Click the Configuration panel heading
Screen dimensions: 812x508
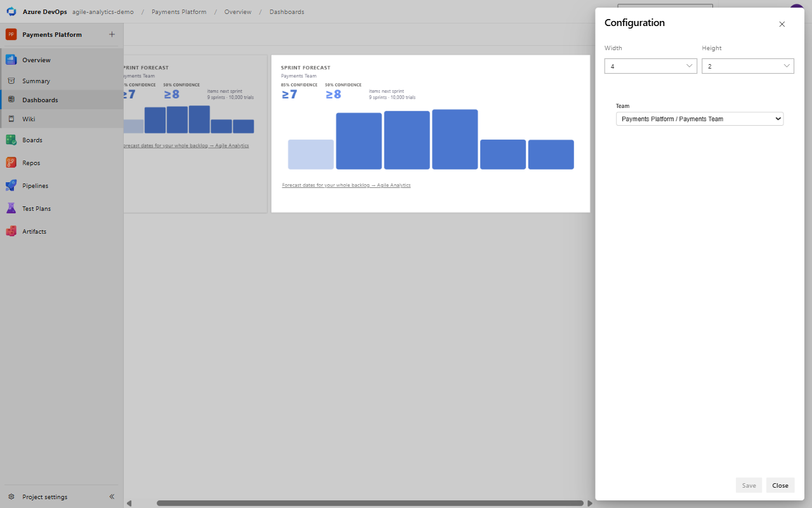(634, 23)
